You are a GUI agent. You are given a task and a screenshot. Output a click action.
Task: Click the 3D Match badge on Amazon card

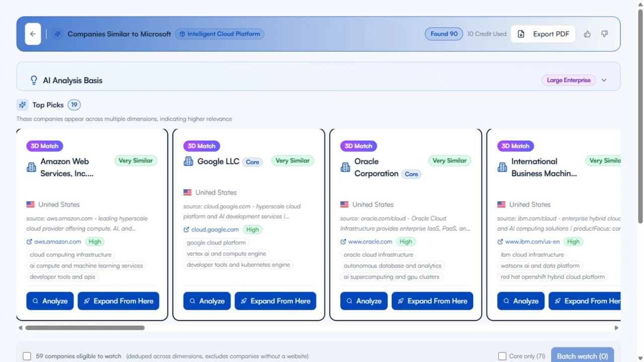[45, 146]
